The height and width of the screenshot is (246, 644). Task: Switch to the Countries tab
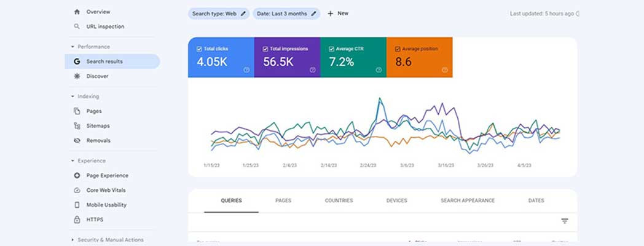pyautogui.click(x=339, y=200)
